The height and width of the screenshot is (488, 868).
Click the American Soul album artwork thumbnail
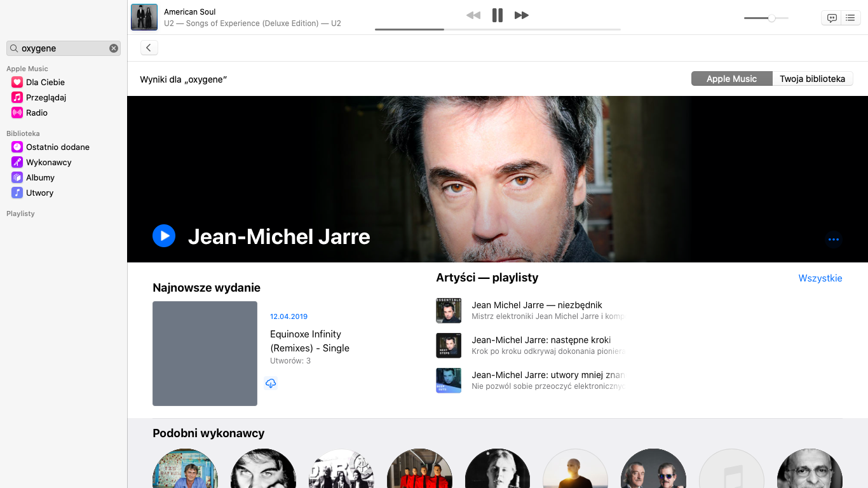pyautogui.click(x=144, y=17)
